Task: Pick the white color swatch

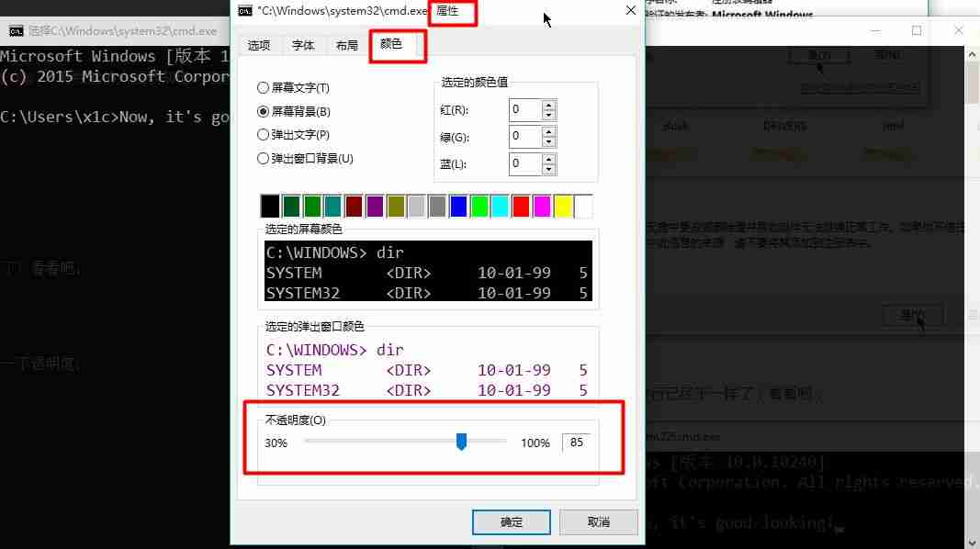Action: tap(585, 205)
